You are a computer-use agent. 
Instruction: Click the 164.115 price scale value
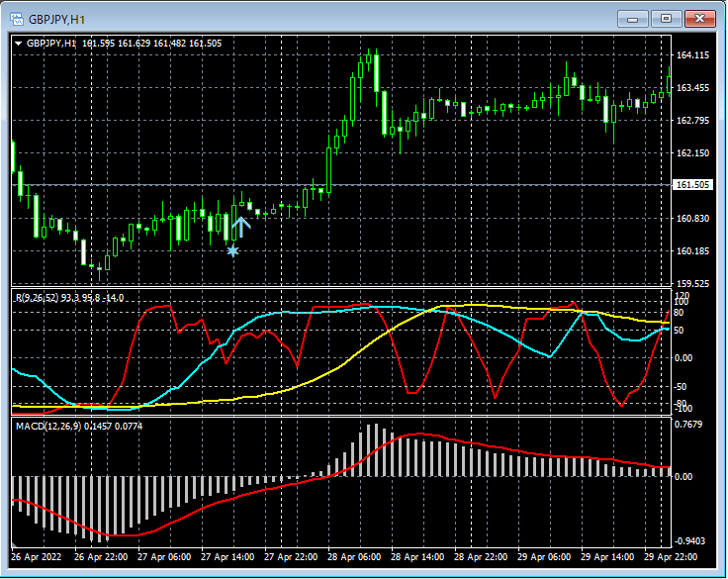[694, 55]
